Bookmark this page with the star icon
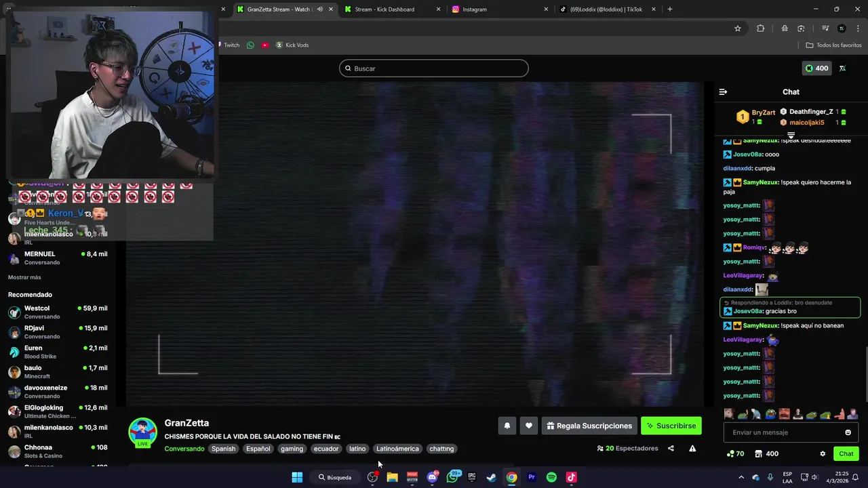 [x=738, y=28]
